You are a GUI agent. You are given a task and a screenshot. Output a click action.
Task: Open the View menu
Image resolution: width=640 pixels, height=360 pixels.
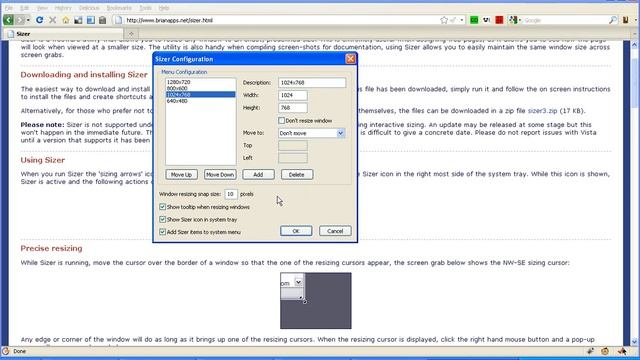tap(42, 8)
